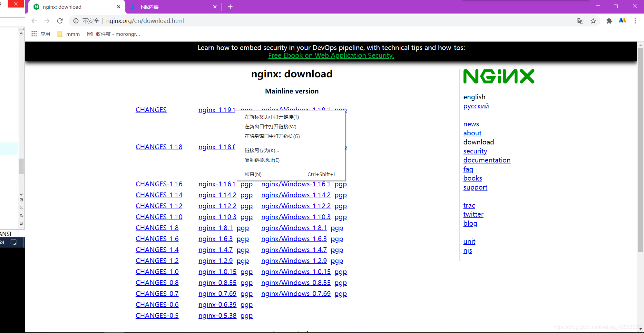The image size is (644, 333).
Task: Open the trac sidebar link
Action: [469, 205]
